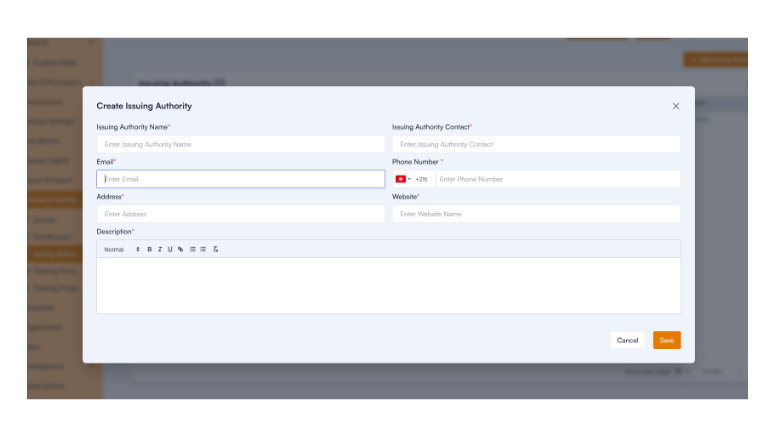Select the Enter Phone Number field
775x436 pixels.
pos(556,179)
